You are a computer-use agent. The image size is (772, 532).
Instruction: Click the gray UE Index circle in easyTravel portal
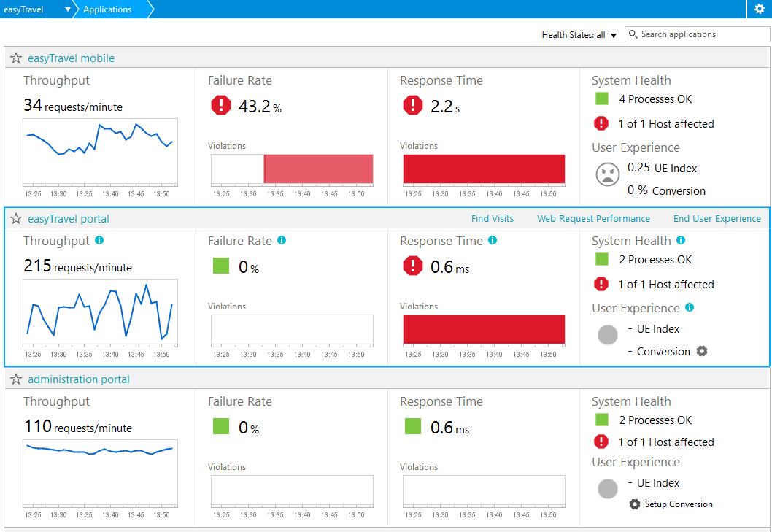(608, 335)
